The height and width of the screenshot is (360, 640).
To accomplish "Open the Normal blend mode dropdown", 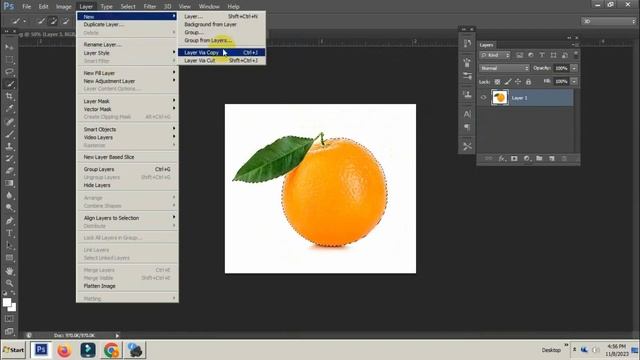I will point(504,68).
